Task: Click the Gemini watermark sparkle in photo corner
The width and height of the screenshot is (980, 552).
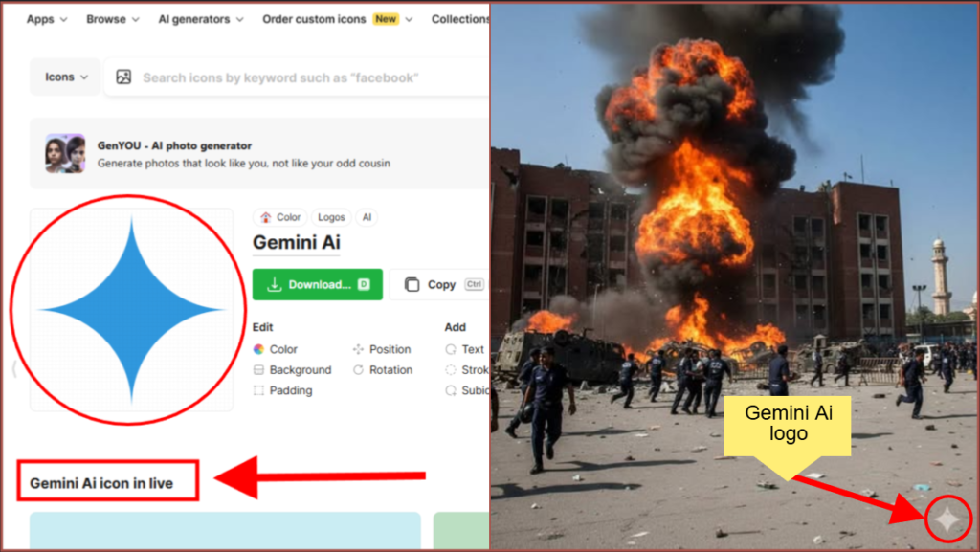Action: 947,519
